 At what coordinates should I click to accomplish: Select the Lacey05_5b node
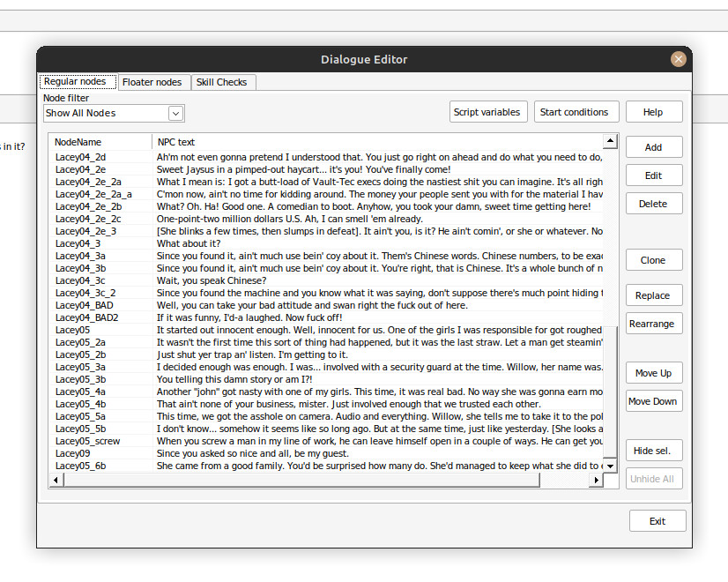(x=326, y=429)
